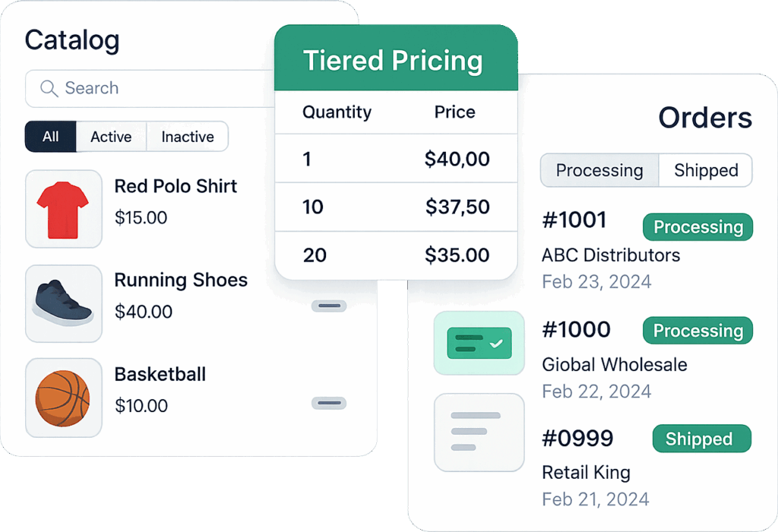Toggle the pill switch beside Basketball

329,404
